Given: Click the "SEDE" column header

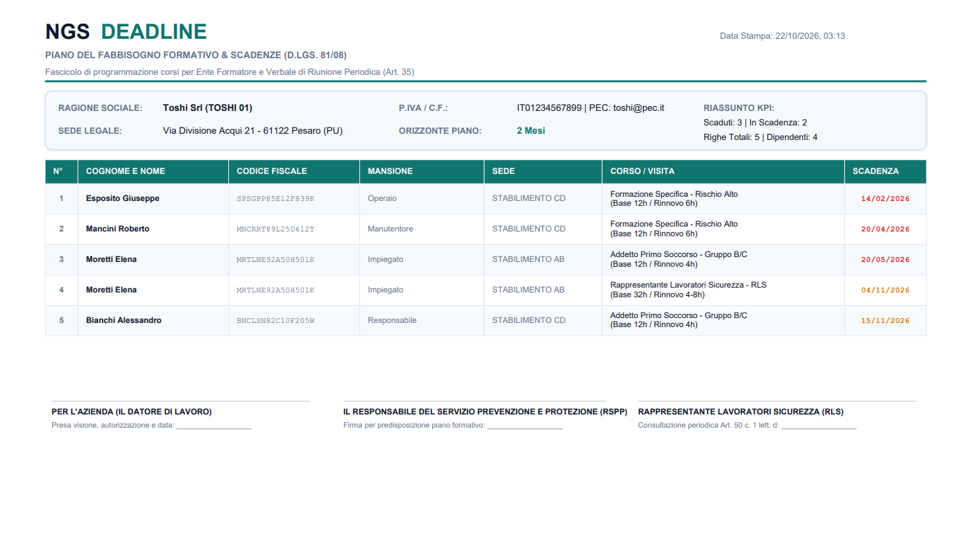Looking at the screenshot, I should tap(543, 171).
